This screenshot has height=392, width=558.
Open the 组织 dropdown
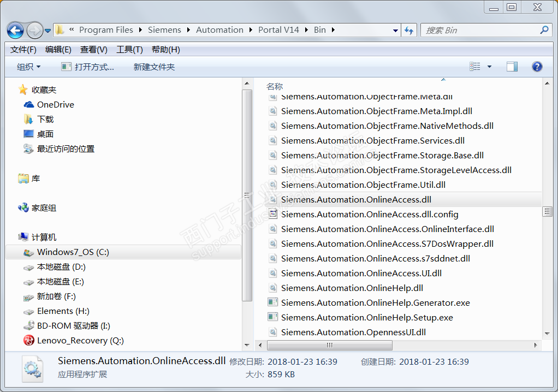pos(29,67)
